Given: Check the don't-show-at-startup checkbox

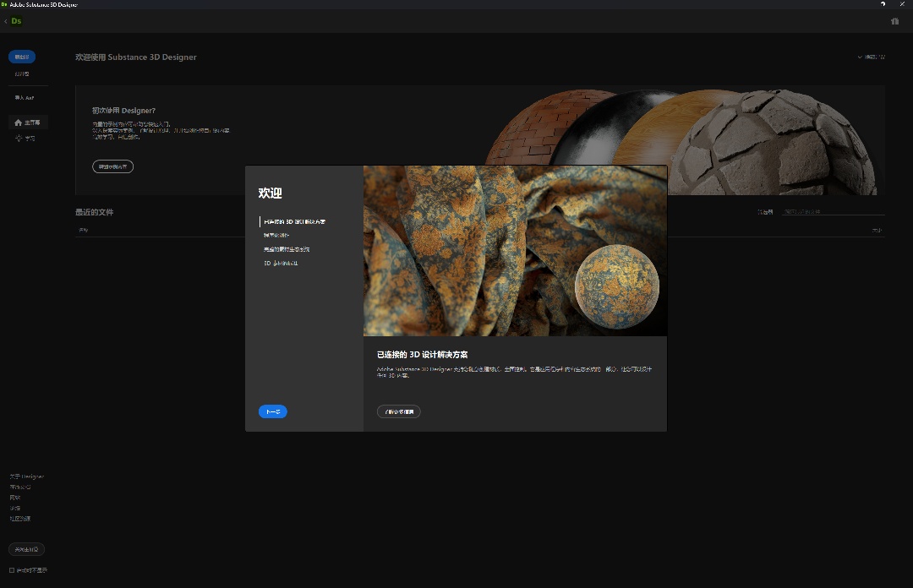Looking at the screenshot, I should coord(12,570).
